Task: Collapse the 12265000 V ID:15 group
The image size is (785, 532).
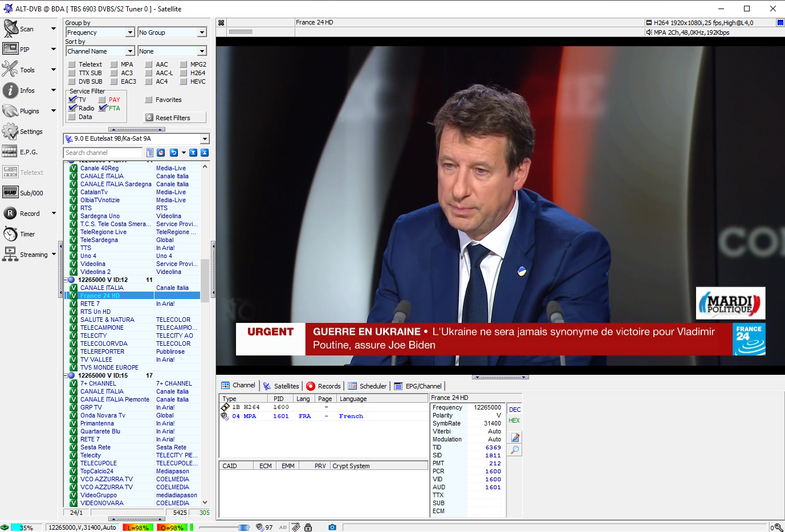Action: [66, 375]
